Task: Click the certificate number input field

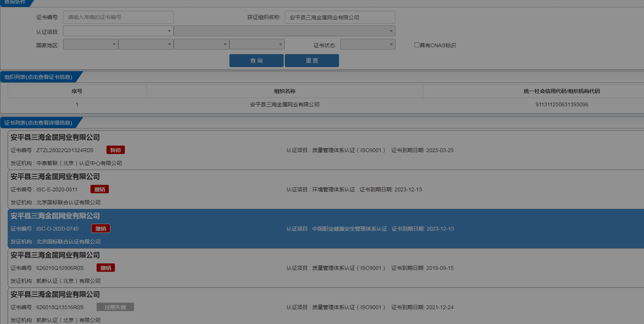Action: coord(118,17)
